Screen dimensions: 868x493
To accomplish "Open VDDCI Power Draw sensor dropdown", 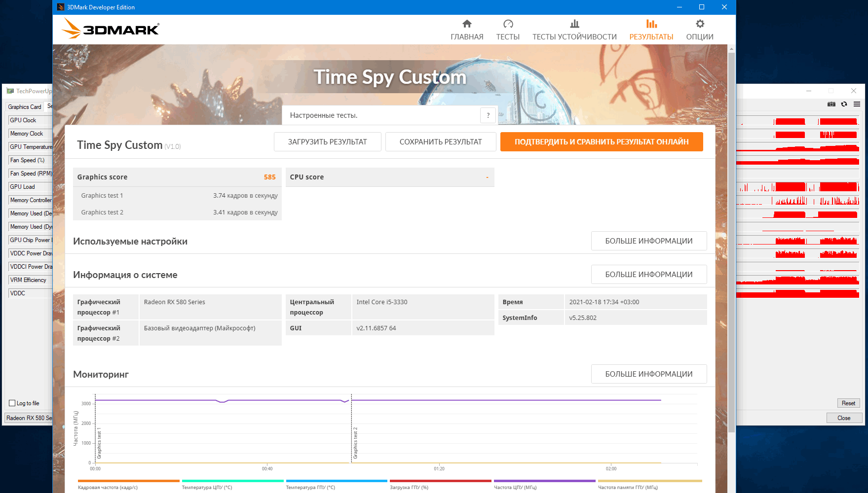I will [x=31, y=266].
